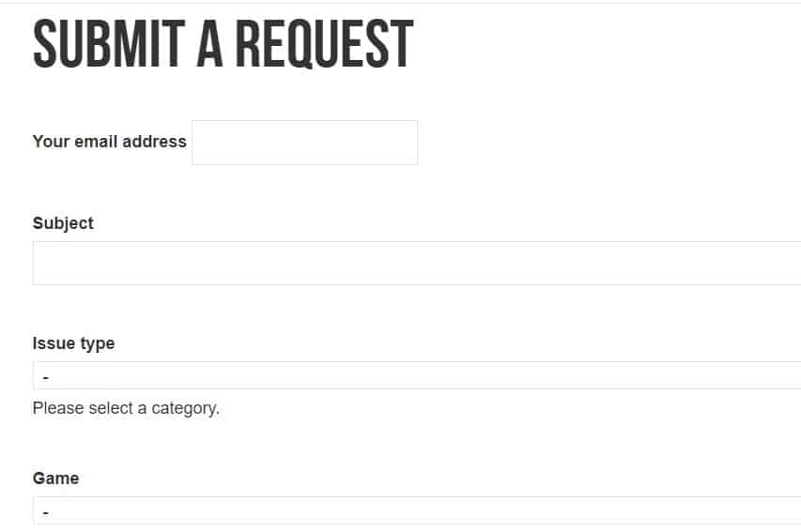The height and width of the screenshot is (532, 801).
Task: Expand the Game dropdown menu
Action: [x=417, y=510]
